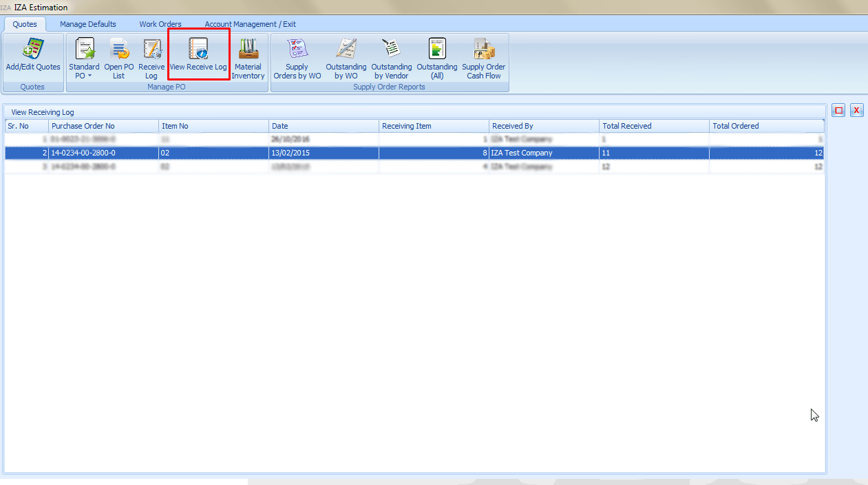The height and width of the screenshot is (485, 868).
Task: Switch to the Work Orders tab
Action: pos(160,24)
